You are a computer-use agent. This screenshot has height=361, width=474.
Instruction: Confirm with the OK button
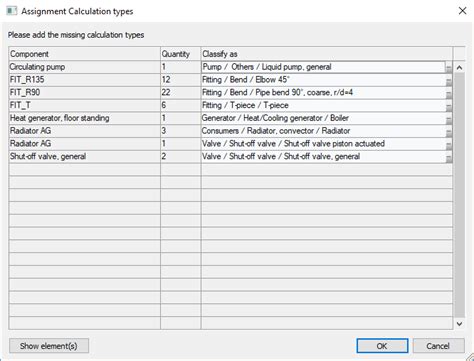382,346
